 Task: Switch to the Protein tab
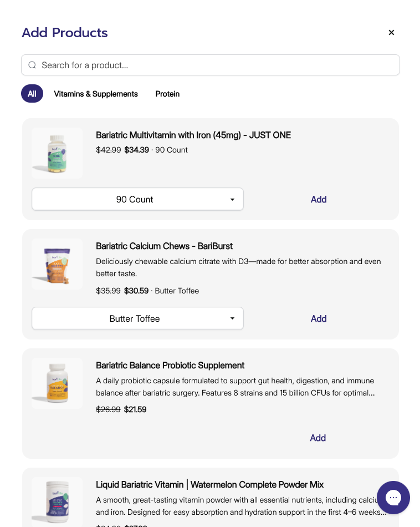click(x=167, y=94)
